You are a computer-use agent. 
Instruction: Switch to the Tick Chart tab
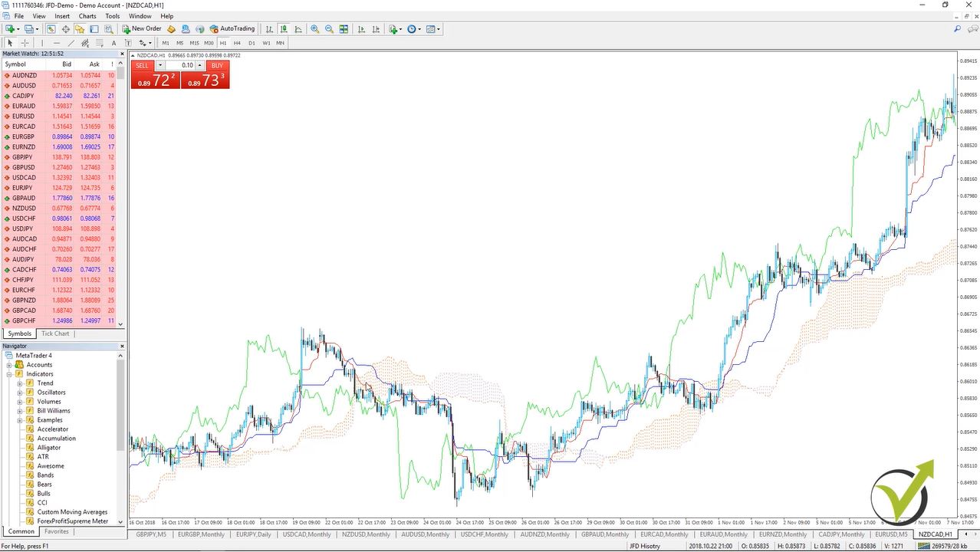[54, 333]
